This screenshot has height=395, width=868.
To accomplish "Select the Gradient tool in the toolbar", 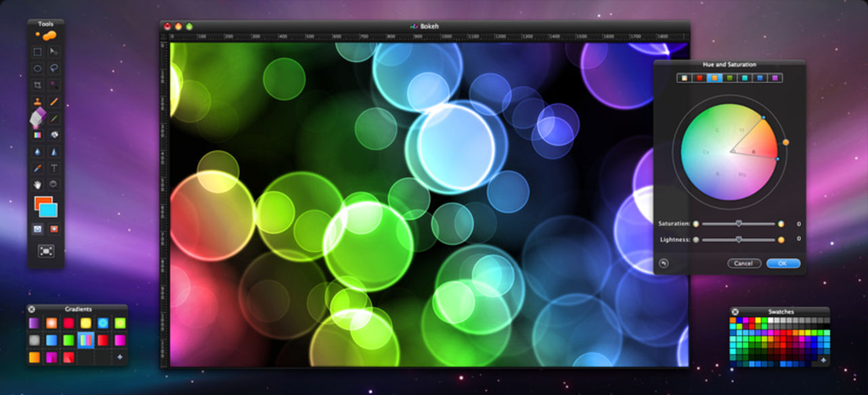I will click(x=37, y=134).
